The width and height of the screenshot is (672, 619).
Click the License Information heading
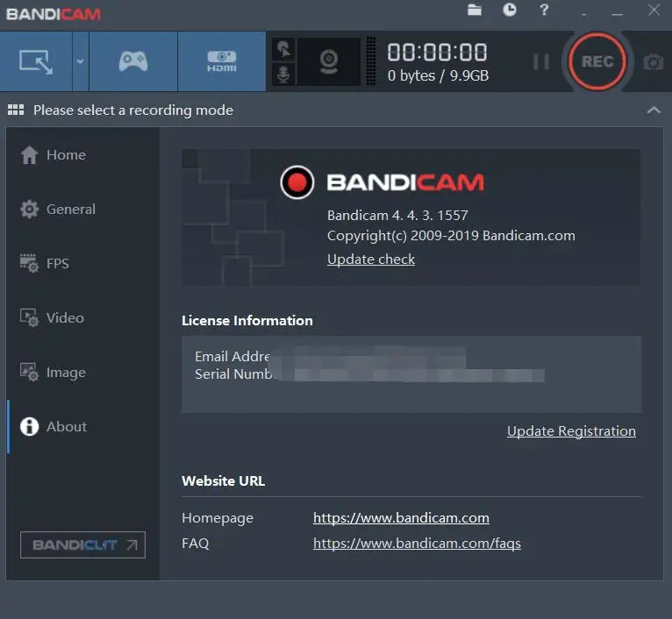coord(247,320)
